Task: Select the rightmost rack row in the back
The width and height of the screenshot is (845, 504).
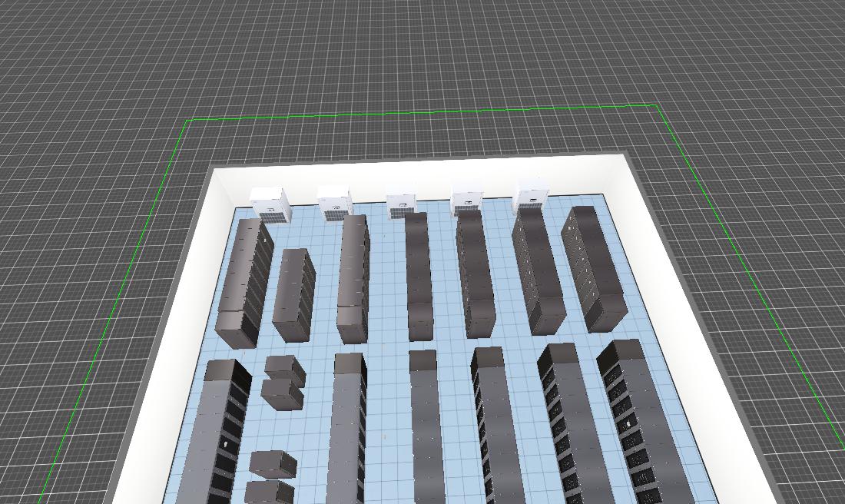Action: [x=593, y=268]
